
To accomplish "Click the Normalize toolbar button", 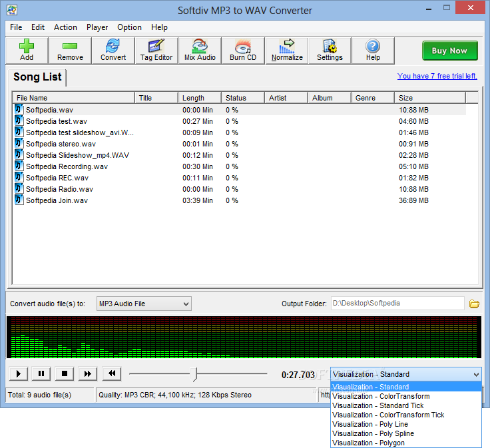I will click(287, 51).
